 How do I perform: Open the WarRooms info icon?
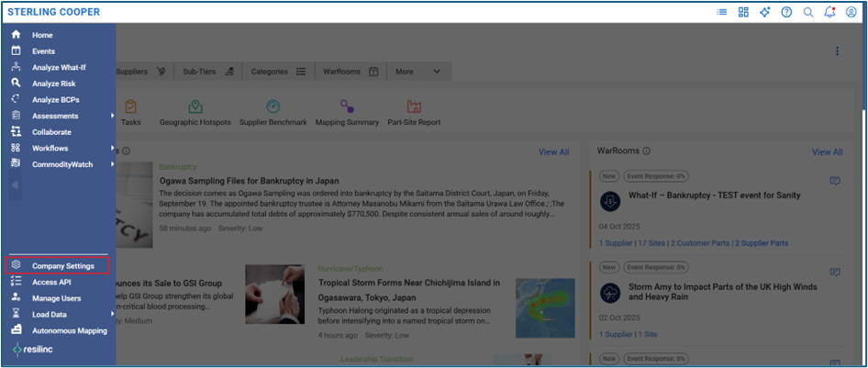click(x=647, y=151)
